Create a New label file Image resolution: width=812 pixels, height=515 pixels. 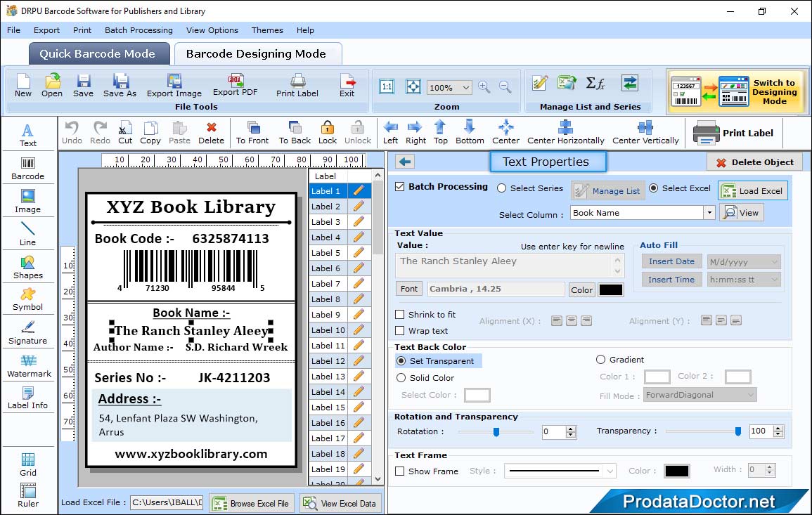click(x=22, y=86)
